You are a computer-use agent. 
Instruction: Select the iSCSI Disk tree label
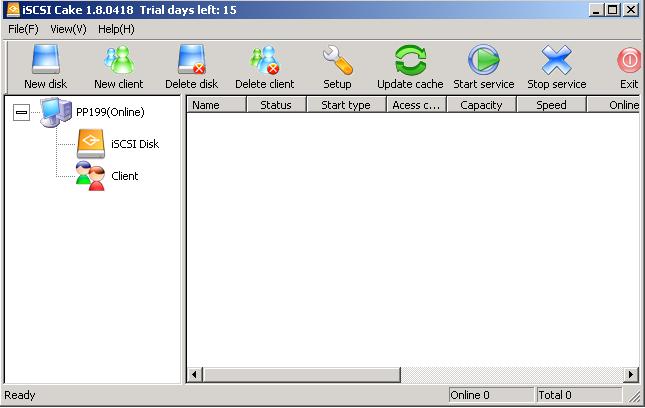tap(135, 144)
